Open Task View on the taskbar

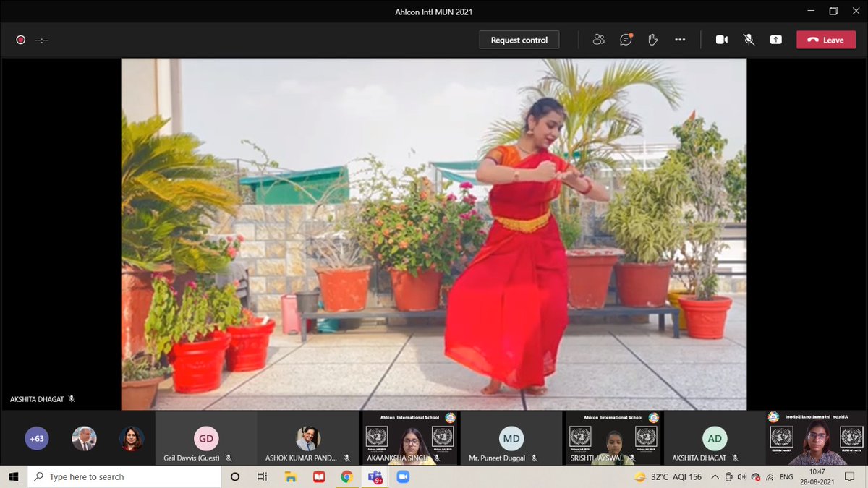pos(263,476)
